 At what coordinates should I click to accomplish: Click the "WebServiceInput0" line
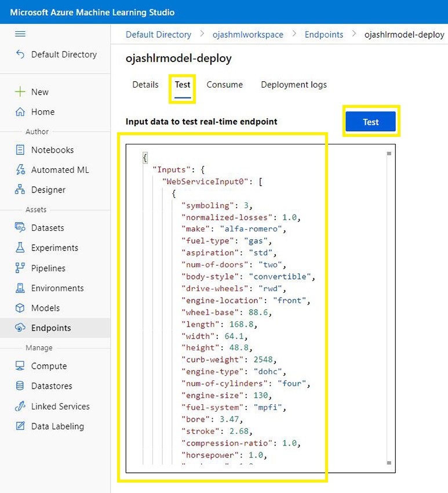(x=212, y=182)
